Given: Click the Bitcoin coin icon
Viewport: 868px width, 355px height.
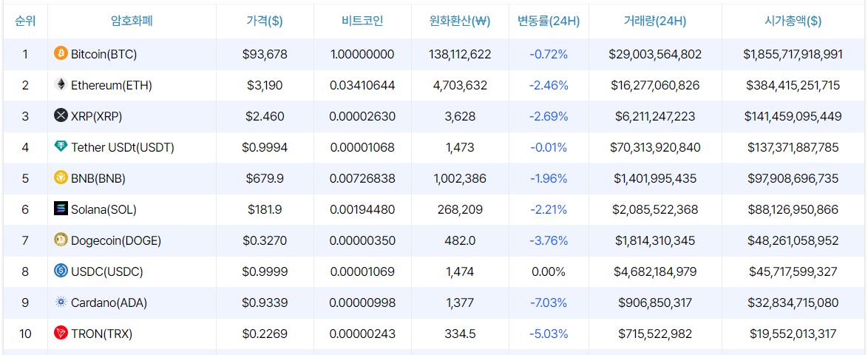Looking at the screenshot, I should (x=61, y=54).
